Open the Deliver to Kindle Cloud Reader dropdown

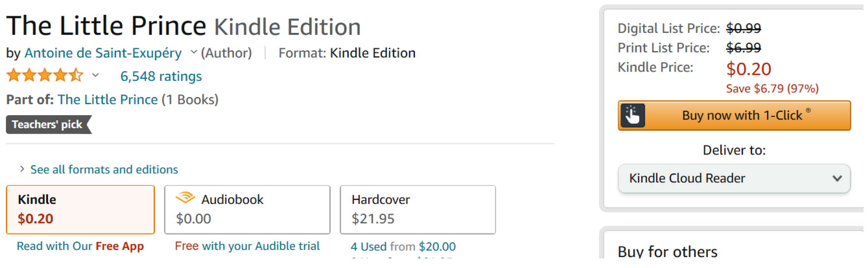click(x=734, y=178)
